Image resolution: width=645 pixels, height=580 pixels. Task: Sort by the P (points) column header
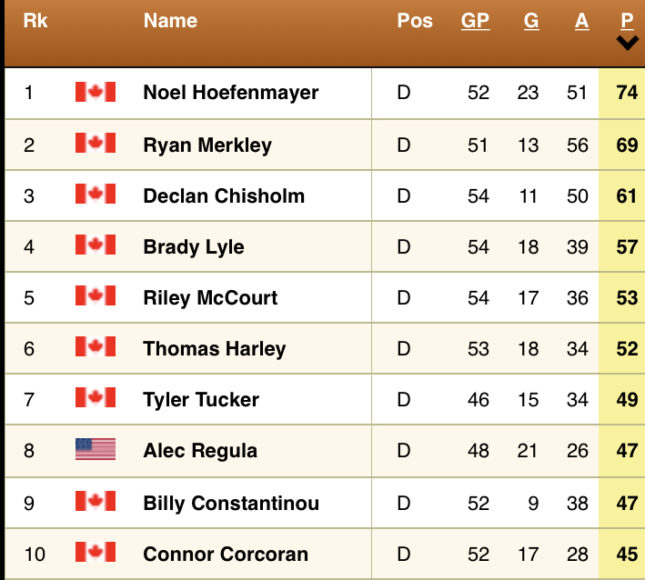(627, 21)
